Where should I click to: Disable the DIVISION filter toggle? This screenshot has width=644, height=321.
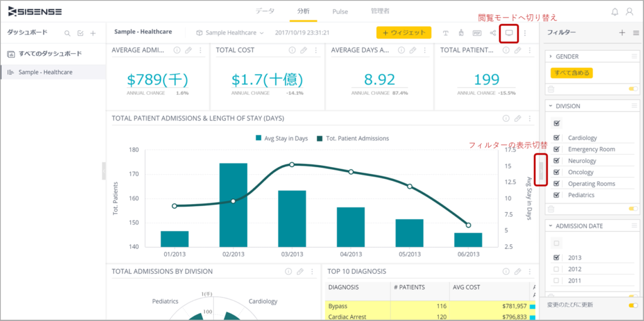633,209
